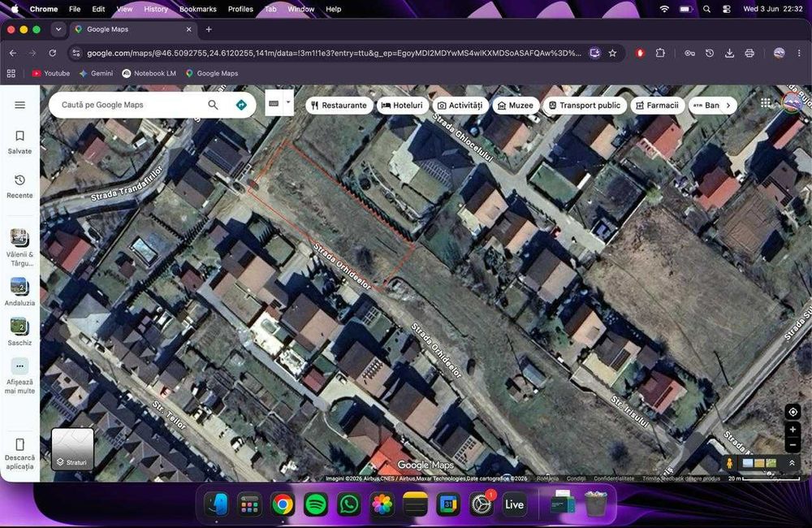Open the Google Maps hamburger menu
Image resolution: width=812 pixels, height=528 pixels.
[x=19, y=105]
